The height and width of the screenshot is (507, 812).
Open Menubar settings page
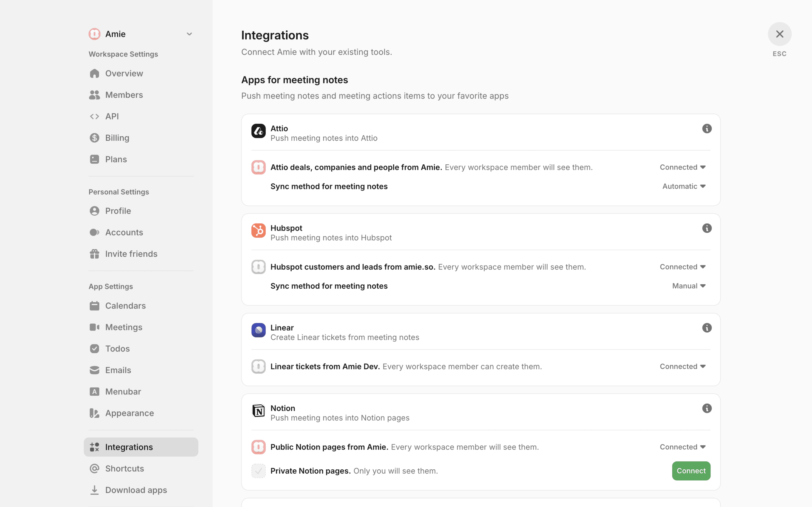[141, 391]
